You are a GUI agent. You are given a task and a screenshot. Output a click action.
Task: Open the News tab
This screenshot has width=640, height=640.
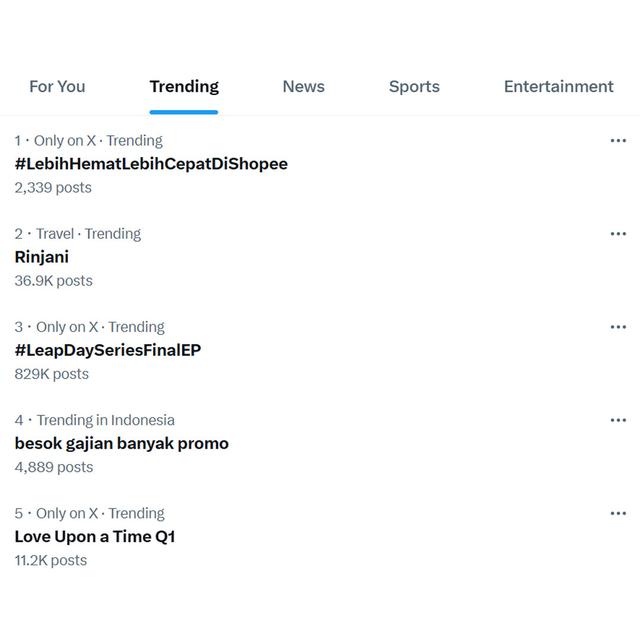303,86
